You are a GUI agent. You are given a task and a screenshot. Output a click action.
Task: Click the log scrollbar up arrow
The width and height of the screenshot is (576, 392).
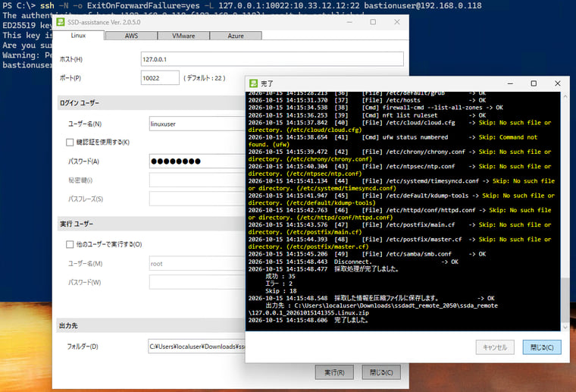point(565,96)
